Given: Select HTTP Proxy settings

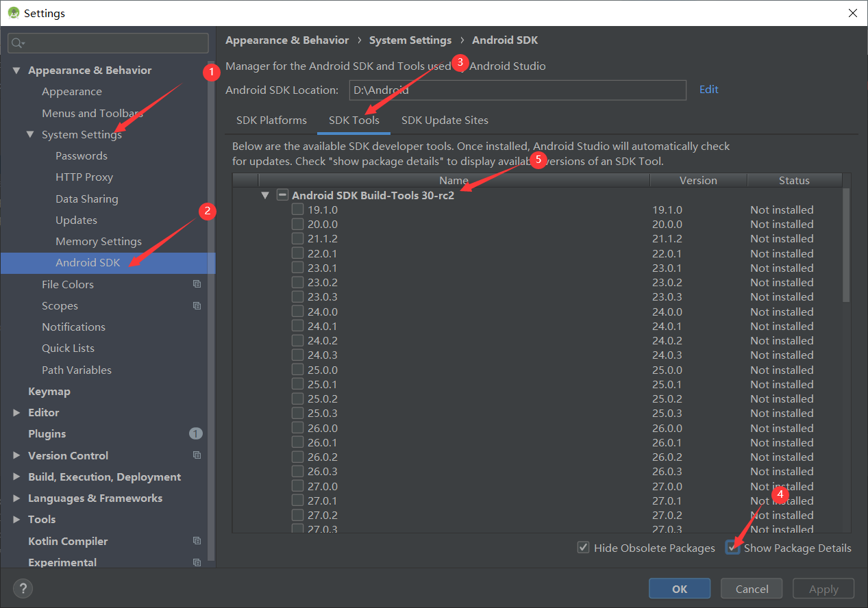Looking at the screenshot, I should click(x=84, y=177).
